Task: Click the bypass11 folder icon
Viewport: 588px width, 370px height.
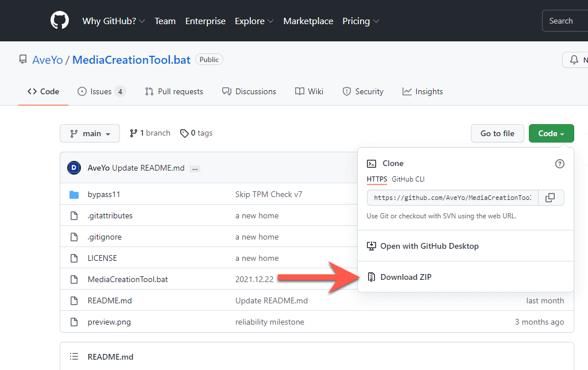Action: pyautogui.click(x=73, y=195)
